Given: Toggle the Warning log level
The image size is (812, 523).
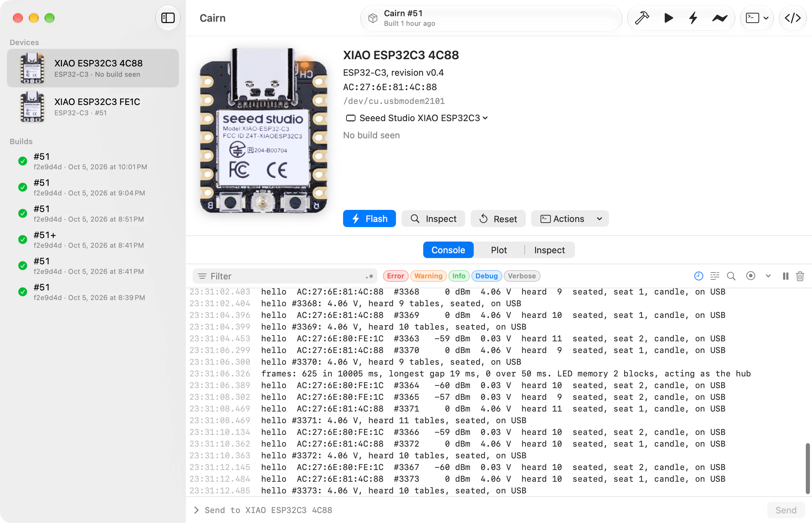Looking at the screenshot, I should 428,276.
